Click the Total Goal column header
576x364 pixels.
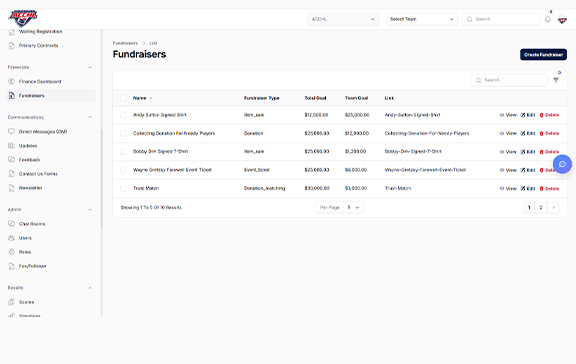315,98
